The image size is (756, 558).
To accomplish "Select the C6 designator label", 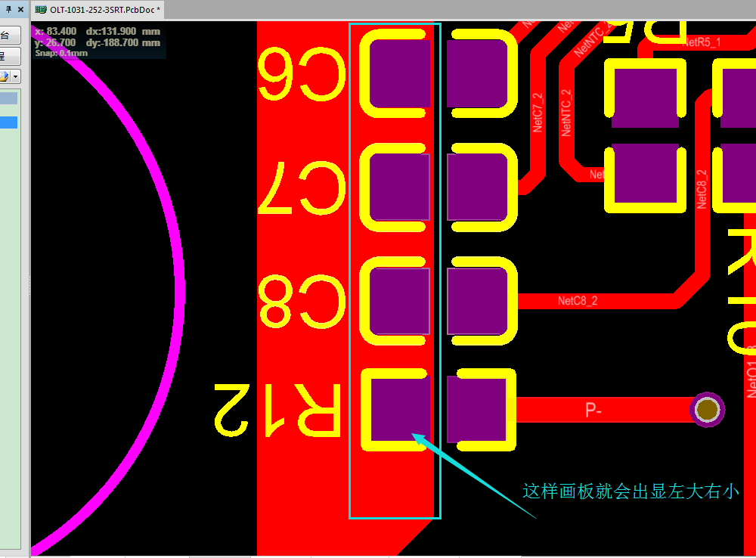I will 302,73.
